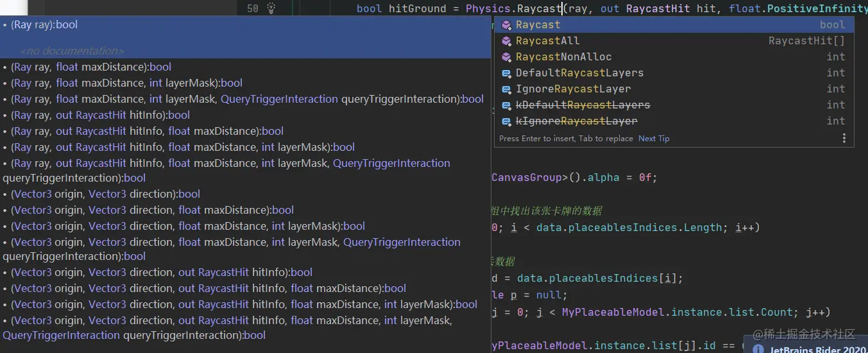Click alpha = 0f code on CanvasGroup line
The image size is (868, 353).
pyautogui.click(x=622, y=177)
